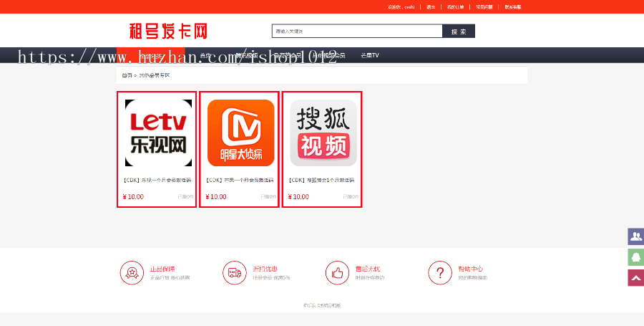The width and height of the screenshot is (644, 326).
Task: Go to 首页 in navigation bar
Action: [x=205, y=55]
